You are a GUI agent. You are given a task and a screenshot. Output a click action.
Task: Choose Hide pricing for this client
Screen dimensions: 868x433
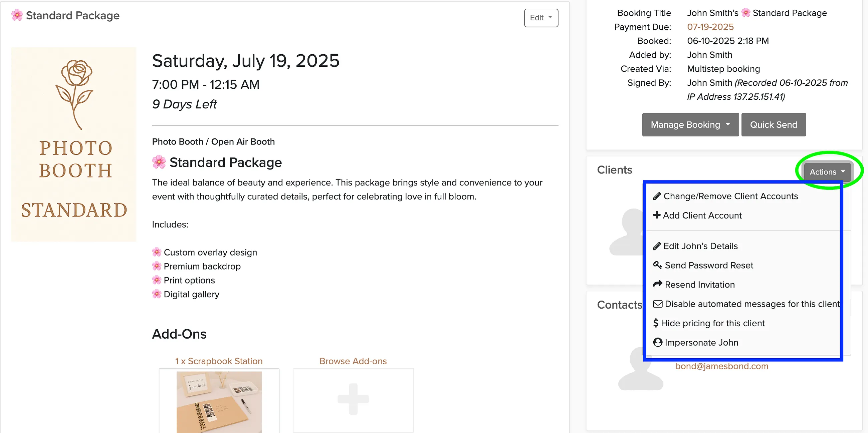point(709,323)
